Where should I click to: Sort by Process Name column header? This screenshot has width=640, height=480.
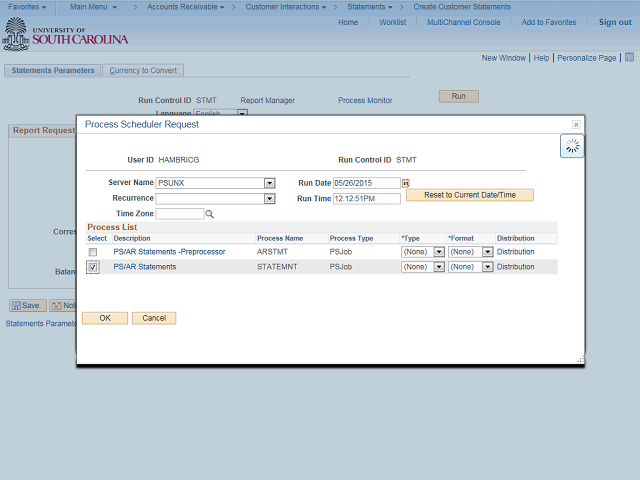280,238
